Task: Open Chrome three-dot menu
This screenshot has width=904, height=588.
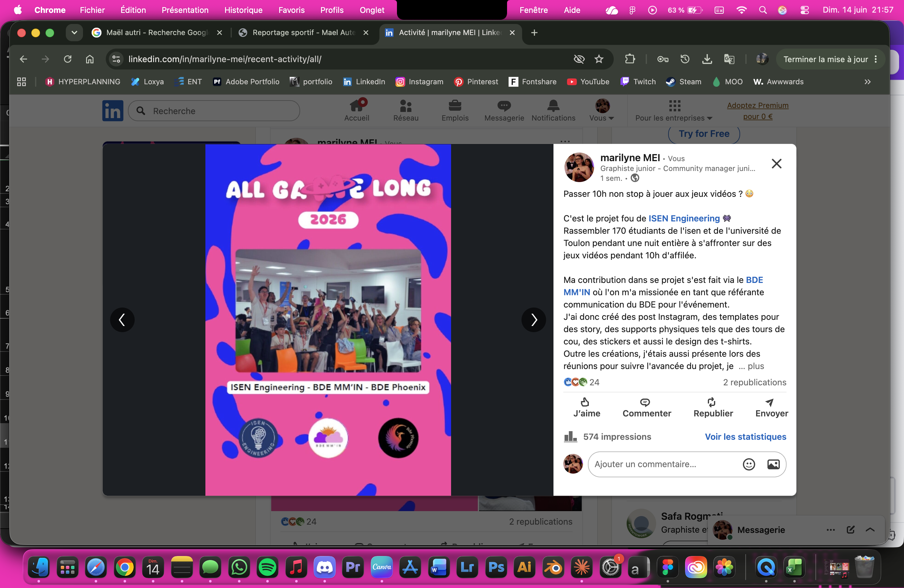Action: click(x=876, y=59)
